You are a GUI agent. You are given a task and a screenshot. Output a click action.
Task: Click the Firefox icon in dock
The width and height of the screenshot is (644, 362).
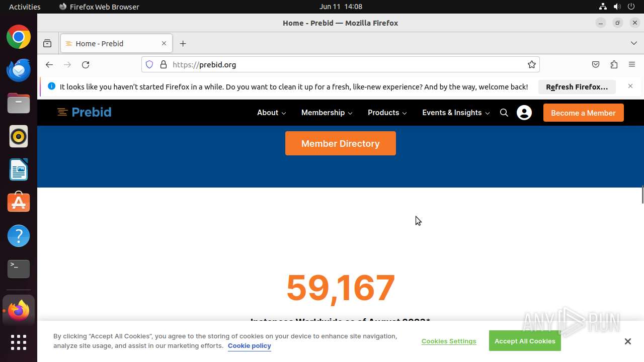(19, 311)
